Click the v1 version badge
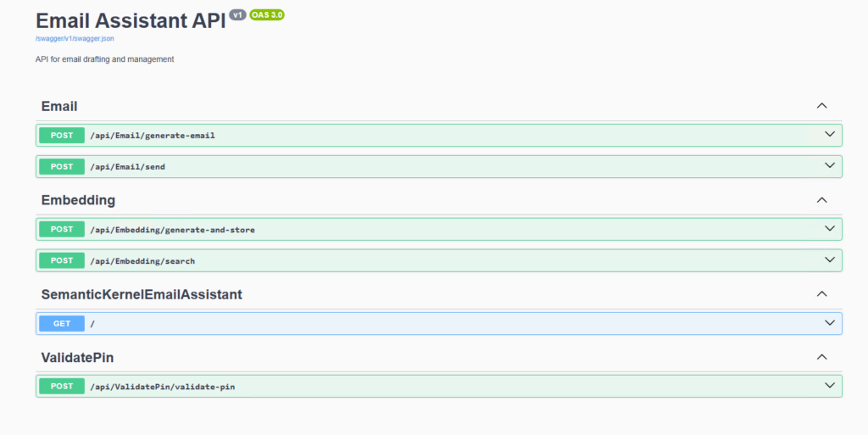Viewport: 868px width, 435px height. [x=237, y=15]
